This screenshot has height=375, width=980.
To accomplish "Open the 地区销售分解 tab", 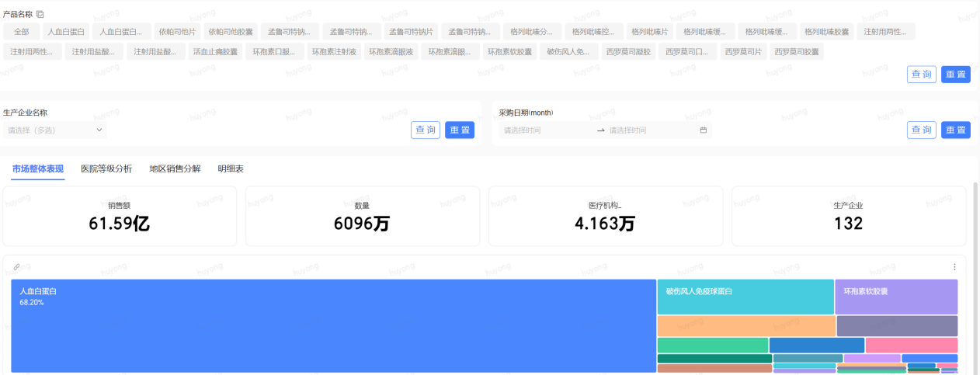I will (175, 168).
